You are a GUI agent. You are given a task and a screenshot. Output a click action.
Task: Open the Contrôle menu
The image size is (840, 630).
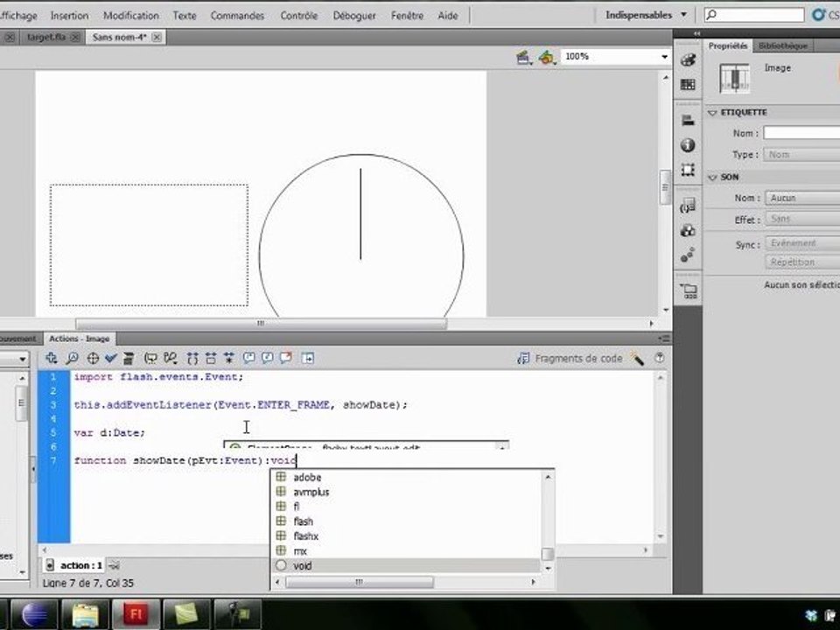coord(299,16)
